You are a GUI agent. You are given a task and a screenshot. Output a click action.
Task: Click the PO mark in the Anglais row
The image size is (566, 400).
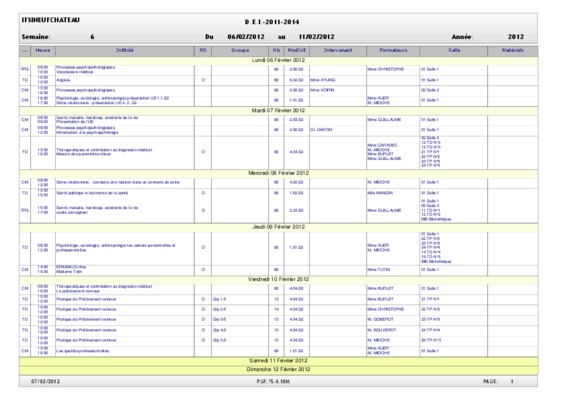tap(203, 80)
